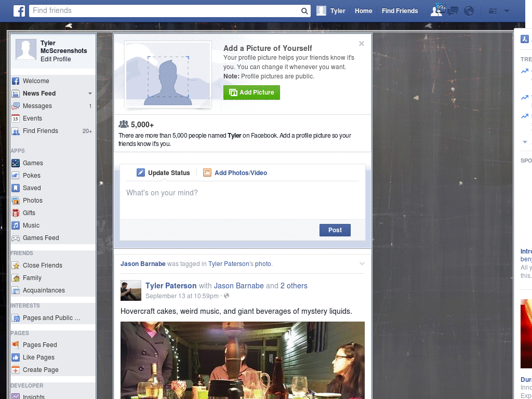Click the 2 others link

click(x=294, y=286)
